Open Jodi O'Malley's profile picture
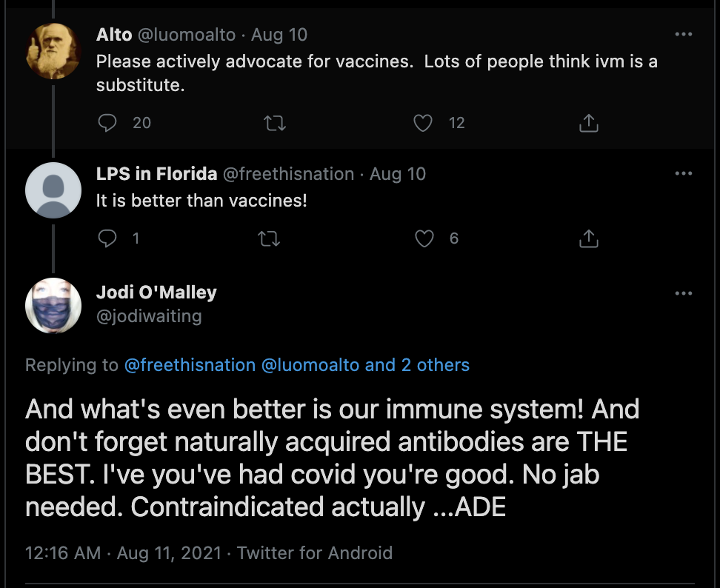Screen dimensions: 720x588 click(53, 305)
